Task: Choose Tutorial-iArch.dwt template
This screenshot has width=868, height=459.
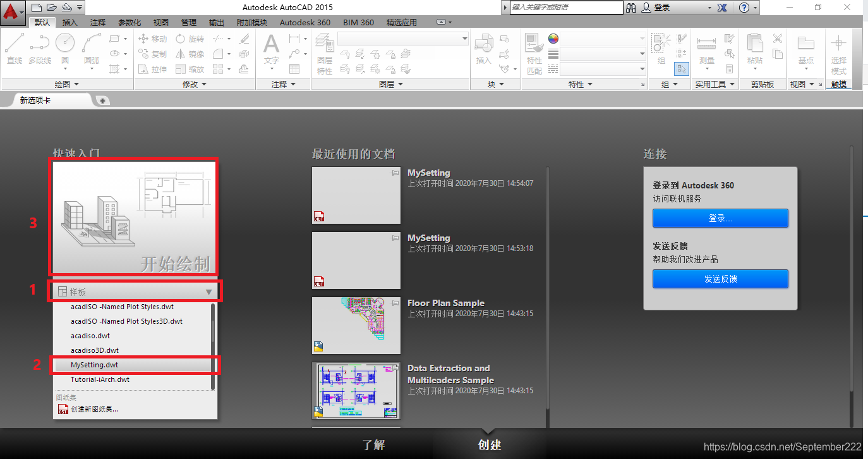Action: coord(100,379)
